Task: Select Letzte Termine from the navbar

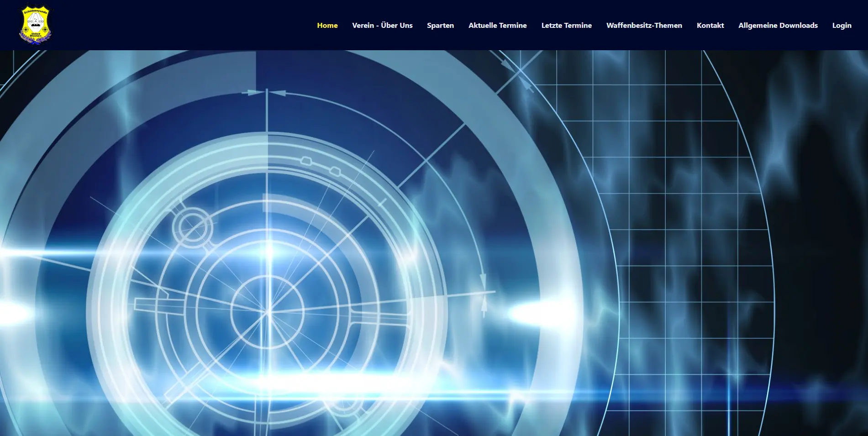Action: pos(566,26)
